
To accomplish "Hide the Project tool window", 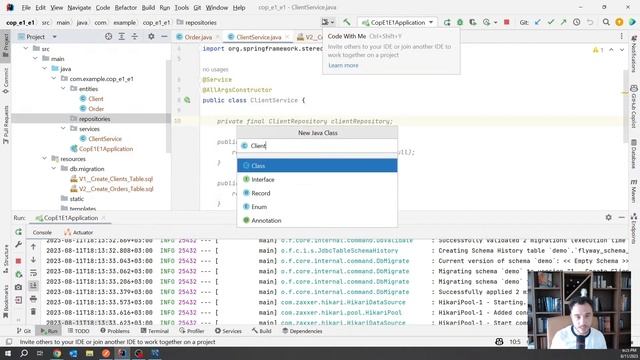I will point(164,37).
